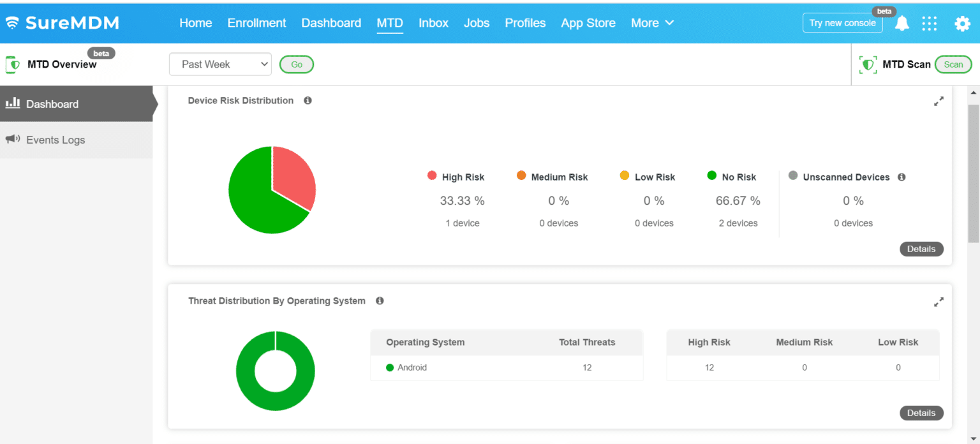Viewport: 980px width, 444px height.
Task: Click the scrollbar down arrow
Action: pyautogui.click(x=975, y=439)
